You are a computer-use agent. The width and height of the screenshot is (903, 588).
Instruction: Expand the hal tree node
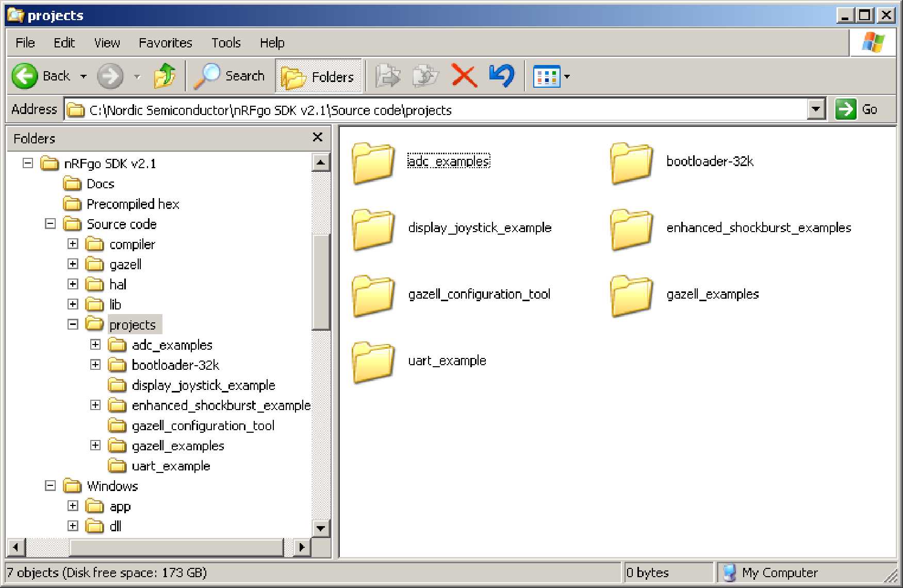pos(73,284)
